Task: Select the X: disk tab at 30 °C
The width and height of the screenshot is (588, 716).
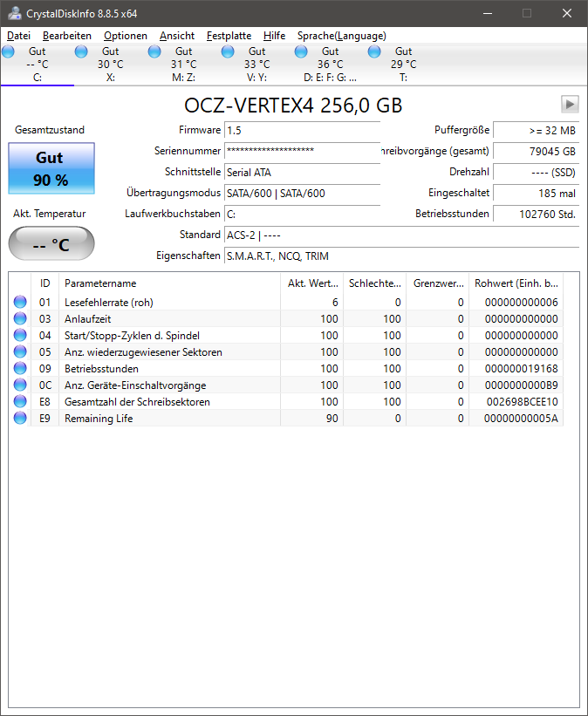Action: [111, 65]
